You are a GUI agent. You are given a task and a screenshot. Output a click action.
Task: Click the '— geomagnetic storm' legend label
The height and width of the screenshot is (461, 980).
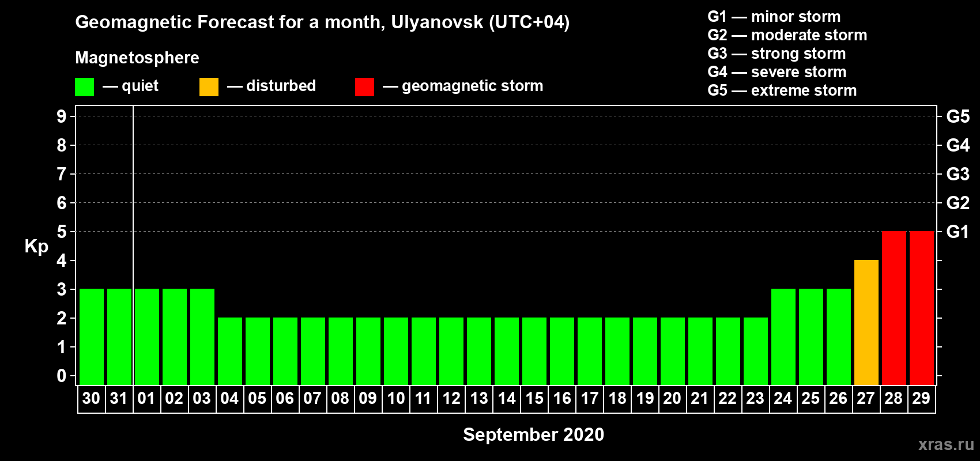pos(463,86)
